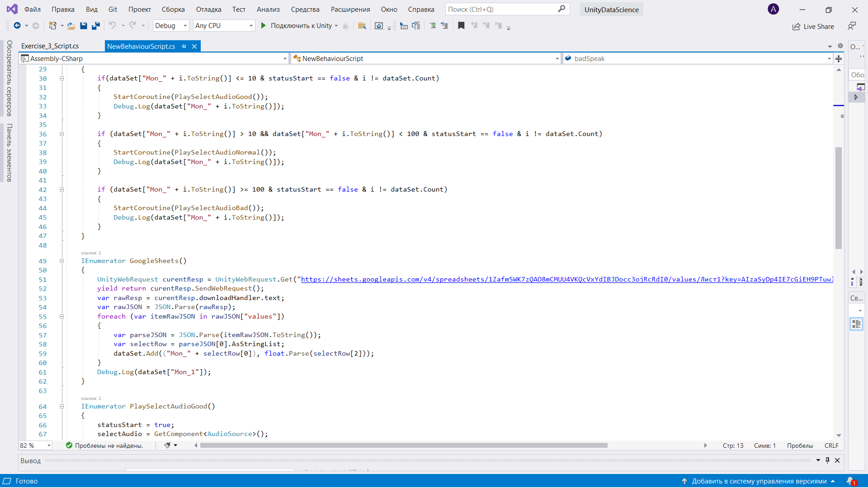Click the Find in Files icon
Image resolution: width=868 pixels, height=488 pixels.
362,26
